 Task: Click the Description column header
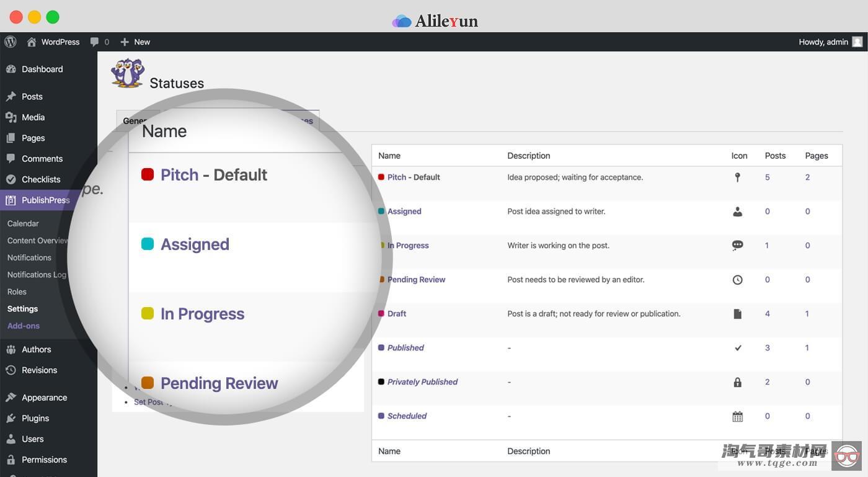click(x=529, y=156)
